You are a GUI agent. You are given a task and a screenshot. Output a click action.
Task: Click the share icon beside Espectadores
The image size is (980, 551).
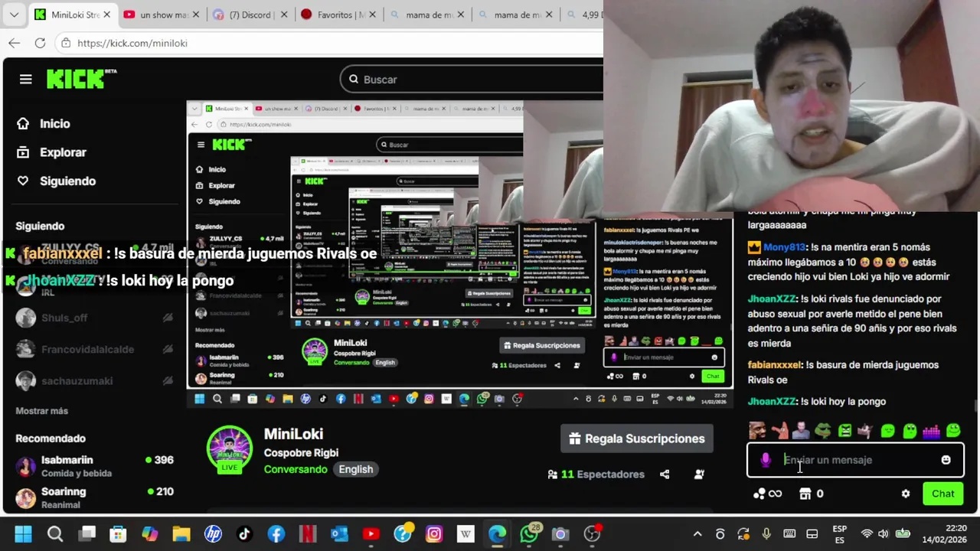(x=665, y=474)
